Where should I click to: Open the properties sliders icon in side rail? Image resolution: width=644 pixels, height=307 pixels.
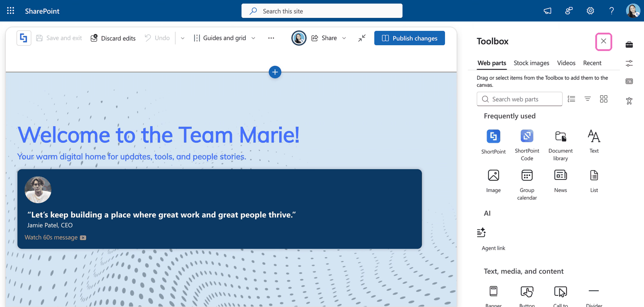tap(629, 63)
